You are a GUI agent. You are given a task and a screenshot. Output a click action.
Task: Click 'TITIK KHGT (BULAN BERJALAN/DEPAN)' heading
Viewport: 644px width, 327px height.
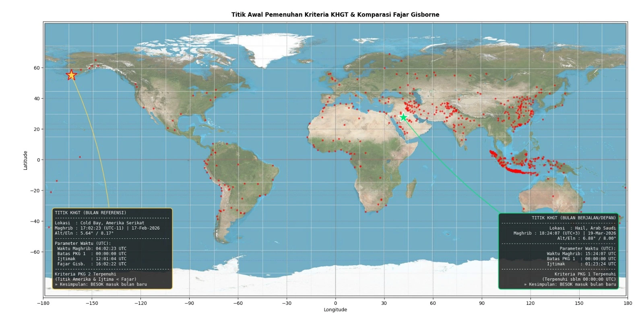point(574,218)
